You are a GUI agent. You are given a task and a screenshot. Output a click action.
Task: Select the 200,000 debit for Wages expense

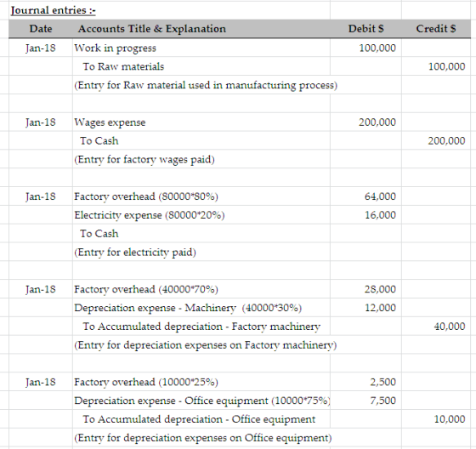coord(377,122)
